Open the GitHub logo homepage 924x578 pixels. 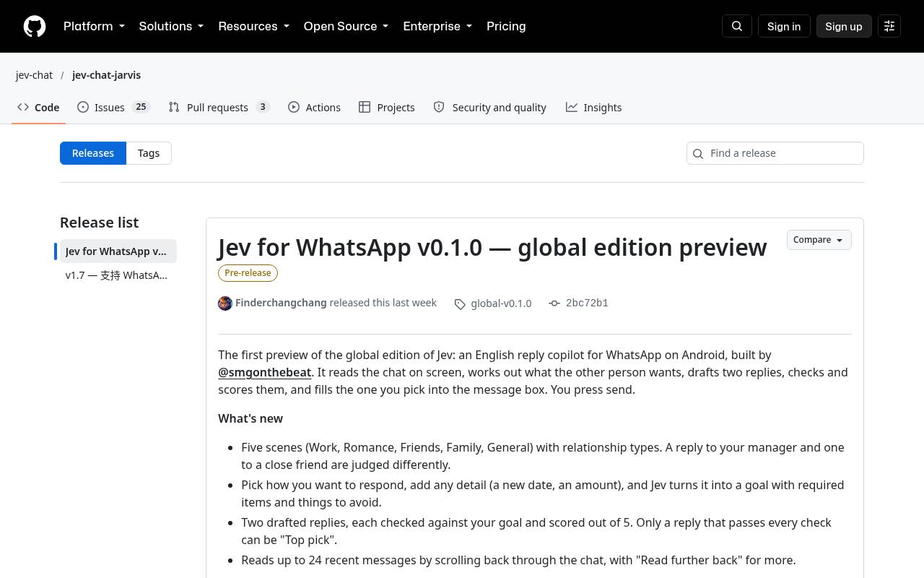[x=35, y=26]
